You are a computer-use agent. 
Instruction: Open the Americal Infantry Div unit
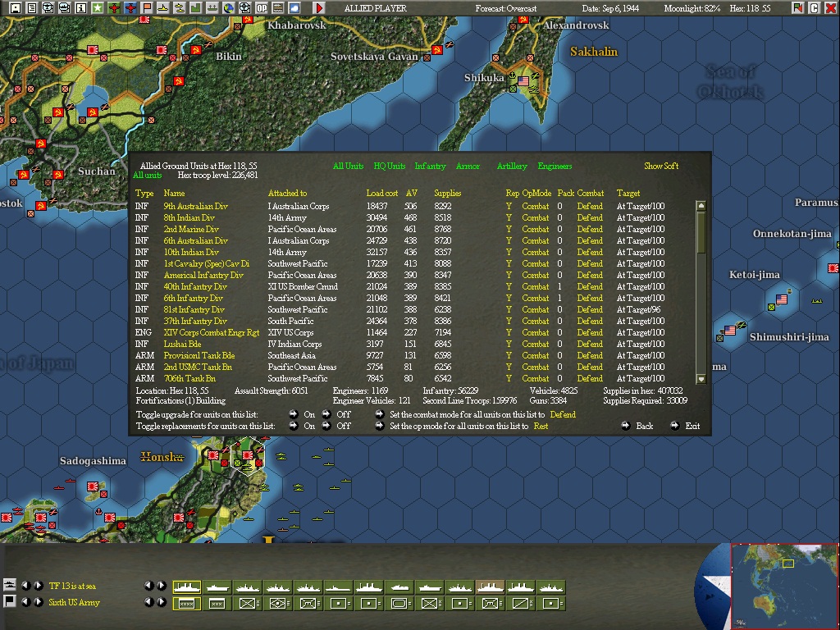tap(203, 276)
